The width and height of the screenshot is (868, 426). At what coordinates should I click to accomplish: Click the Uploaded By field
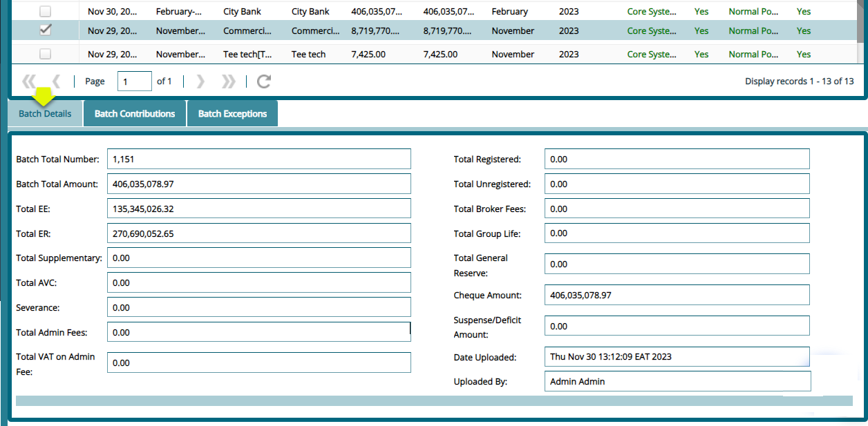point(677,380)
